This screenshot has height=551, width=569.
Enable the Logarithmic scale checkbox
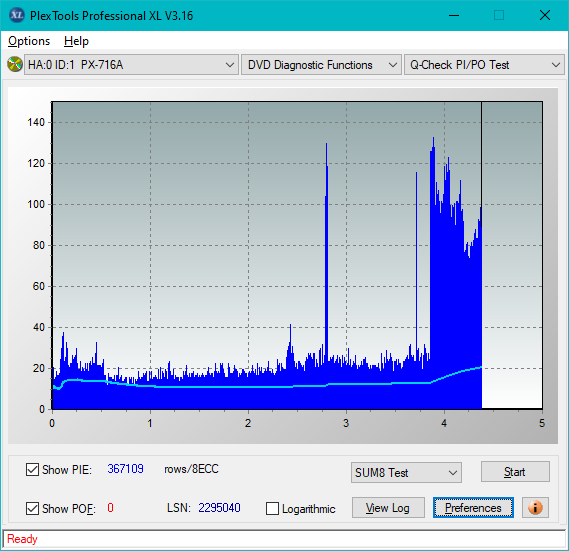[x=272, y=509]
